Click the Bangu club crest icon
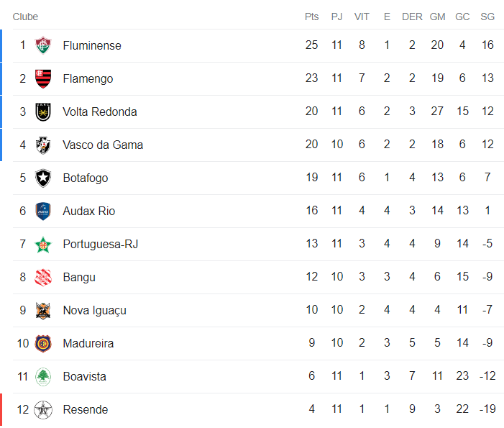This screenshot has height=428, width=504. pyautogui.click(x=43, y=277)
